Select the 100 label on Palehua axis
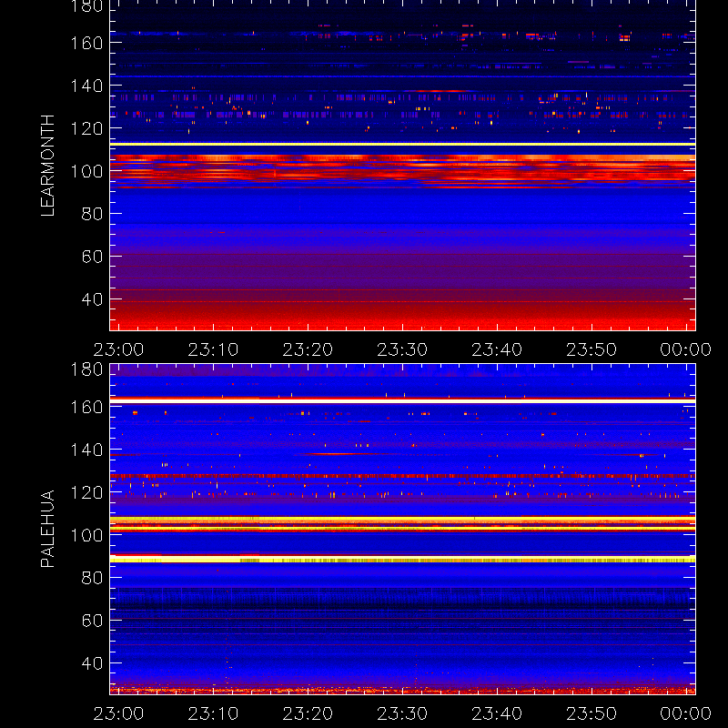 [86, 535]
